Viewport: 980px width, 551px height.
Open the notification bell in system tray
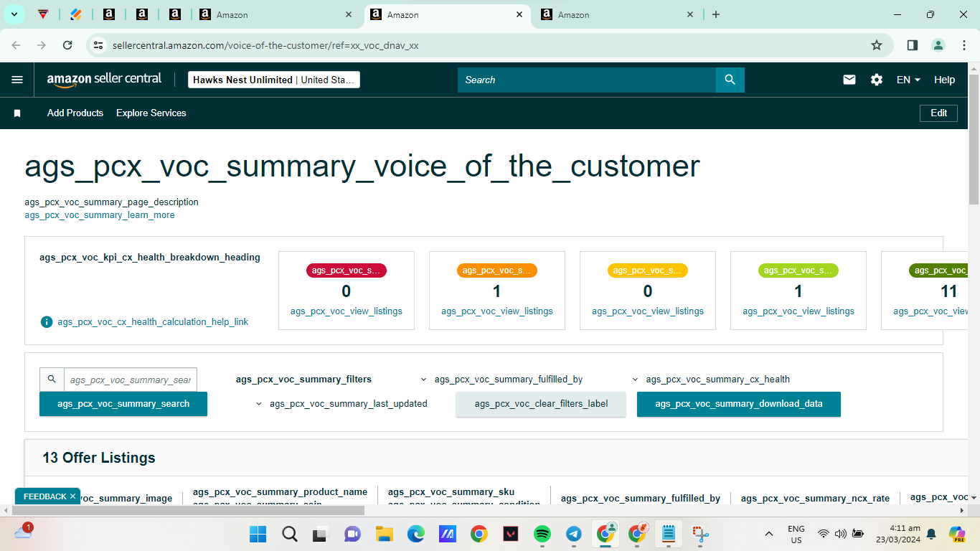point(931,534)
